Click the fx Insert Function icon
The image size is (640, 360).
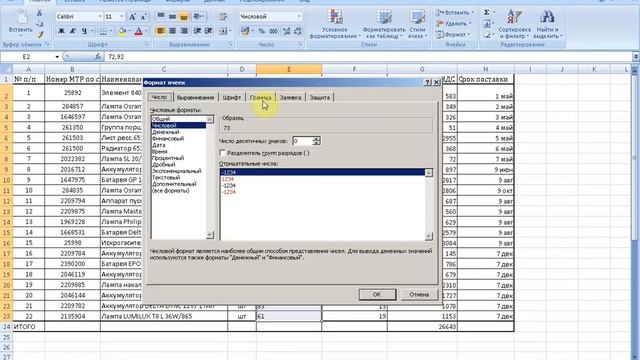click(98, 57)
